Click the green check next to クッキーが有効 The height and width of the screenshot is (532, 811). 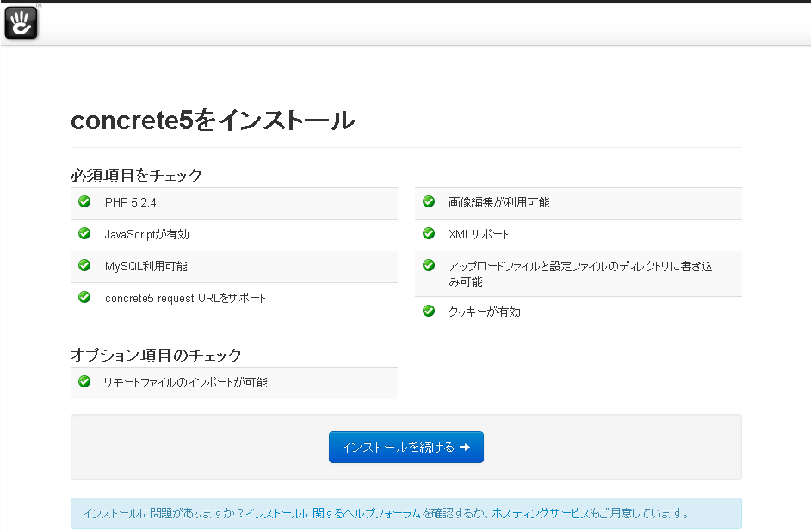tap(429, 311)
